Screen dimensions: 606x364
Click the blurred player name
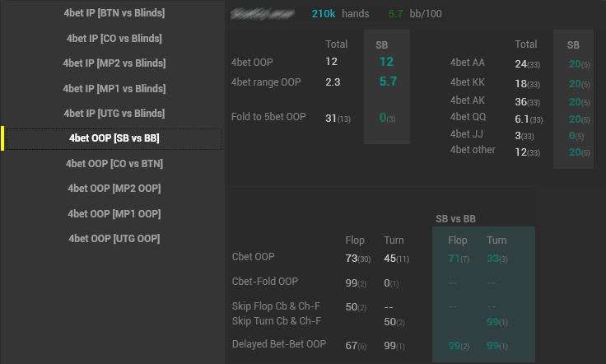[x=263, y=14]
